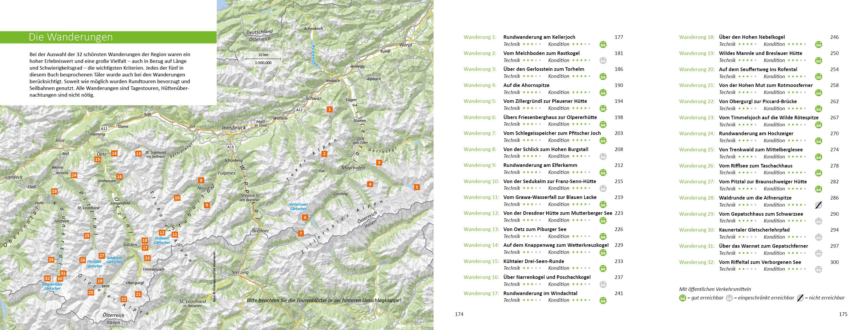The width and height of the screenshot is (868, 330).
Task: Click the Innsbruck city label on map
Action: 234,128
